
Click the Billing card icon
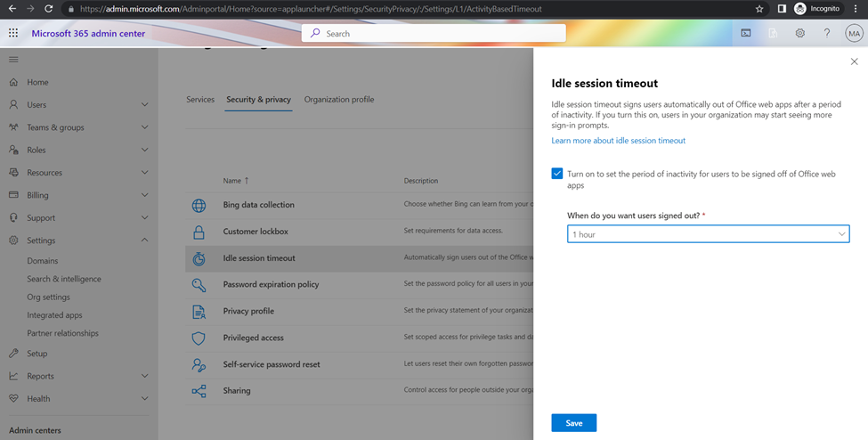pyautogui.click(x=14, y=195)
